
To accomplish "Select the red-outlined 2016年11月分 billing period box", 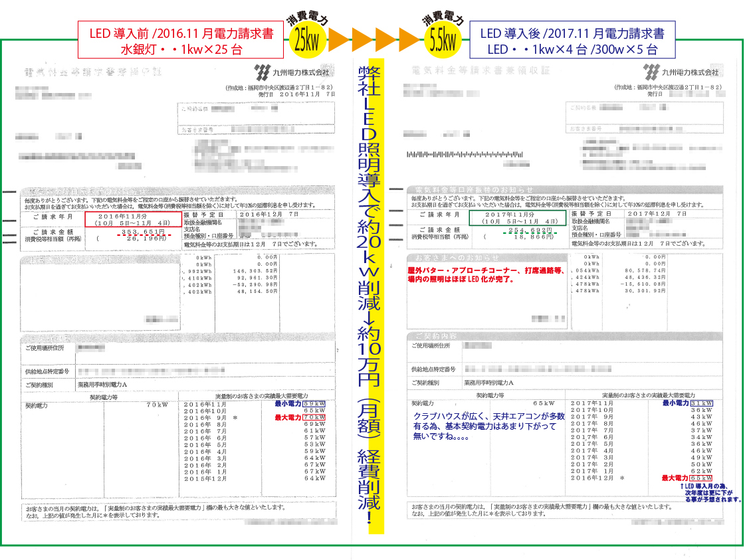I will pos(133,219).
